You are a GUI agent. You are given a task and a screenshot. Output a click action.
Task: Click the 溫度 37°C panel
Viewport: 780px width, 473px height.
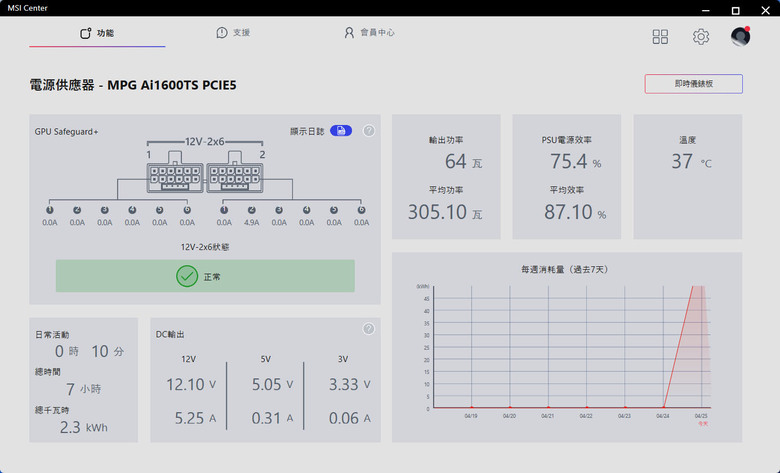point(688,177)
